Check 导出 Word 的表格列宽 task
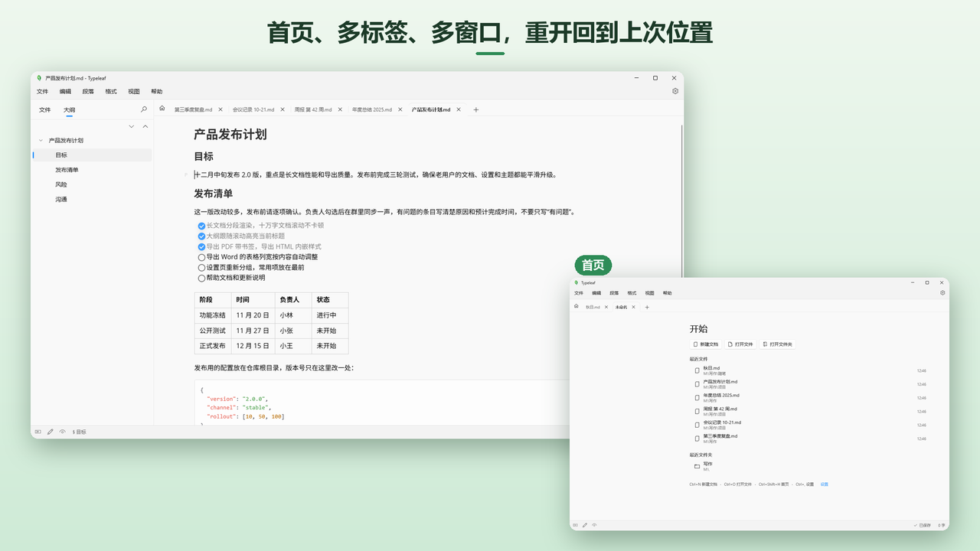 pyautogui.click(x=201, y=257)
